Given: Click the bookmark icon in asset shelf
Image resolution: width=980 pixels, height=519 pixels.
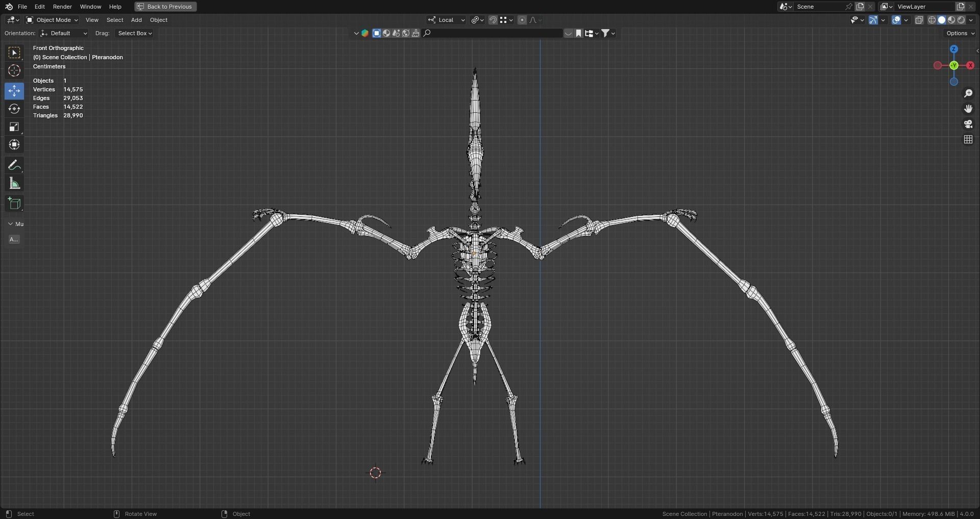Looking at the screenshot, I should tap(578, 33).
